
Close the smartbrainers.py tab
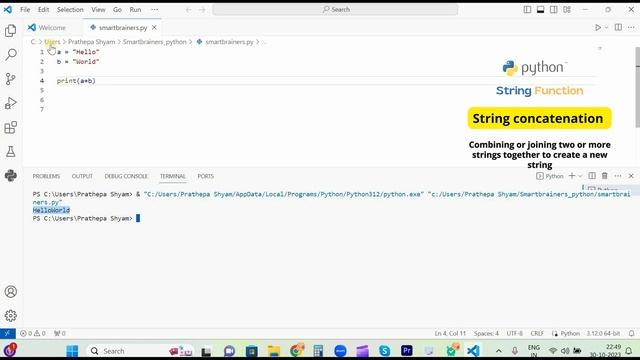[154, 27]
